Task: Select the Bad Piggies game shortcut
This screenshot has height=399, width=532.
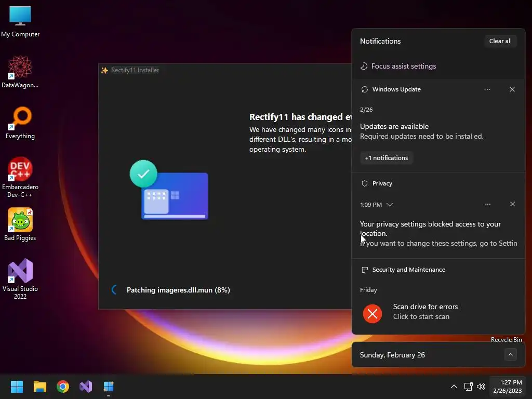Action: pyautogui.click(x=20, y=224)
